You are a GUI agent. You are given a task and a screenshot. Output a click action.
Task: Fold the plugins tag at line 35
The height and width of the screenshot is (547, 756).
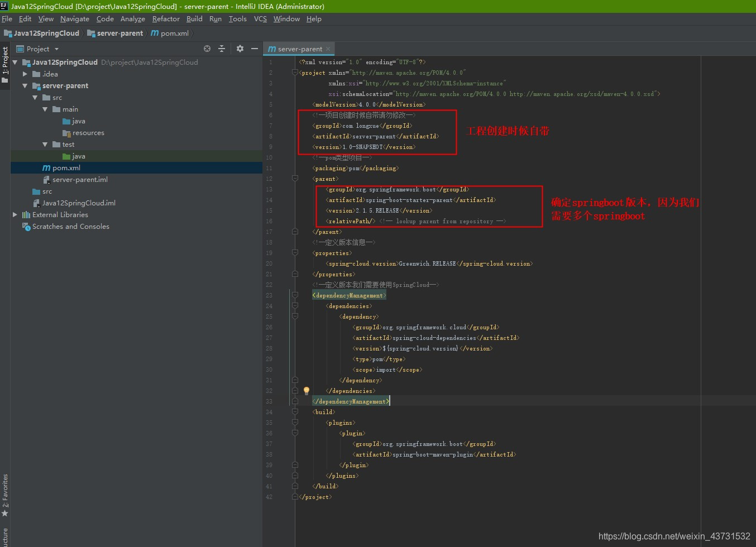[295, 423]
